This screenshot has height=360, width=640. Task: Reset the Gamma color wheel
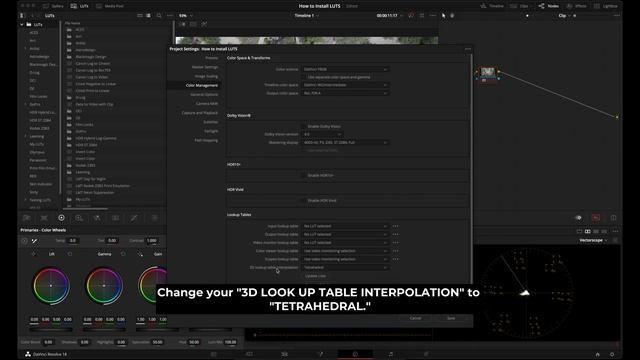tap(123, 254)
